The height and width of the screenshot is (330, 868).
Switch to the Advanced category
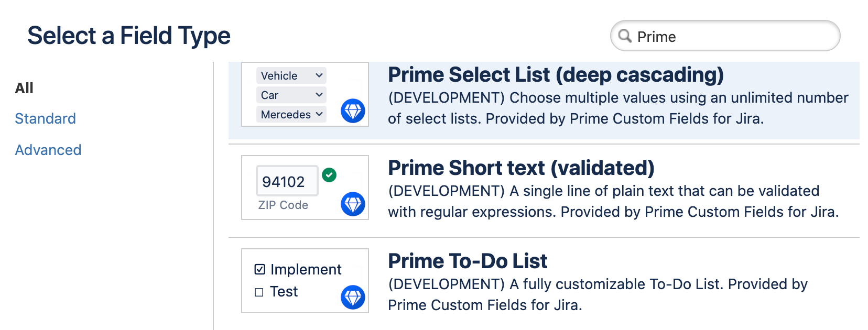tap(48, 150)
